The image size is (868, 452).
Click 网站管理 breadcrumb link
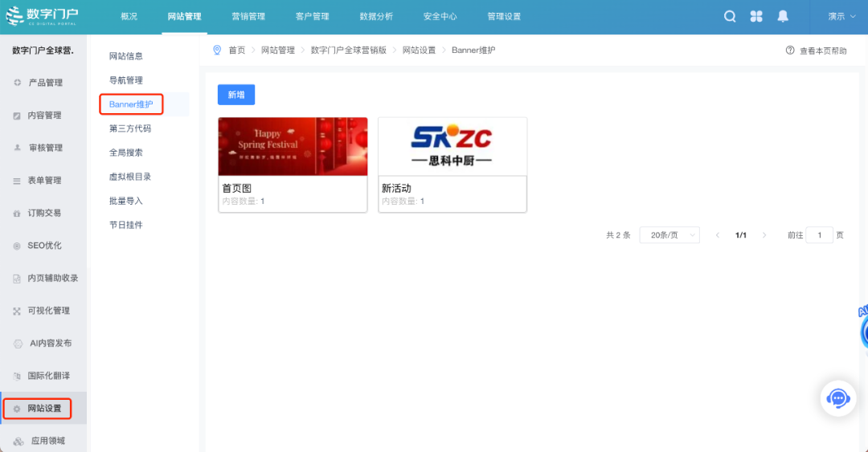(278, 51)
